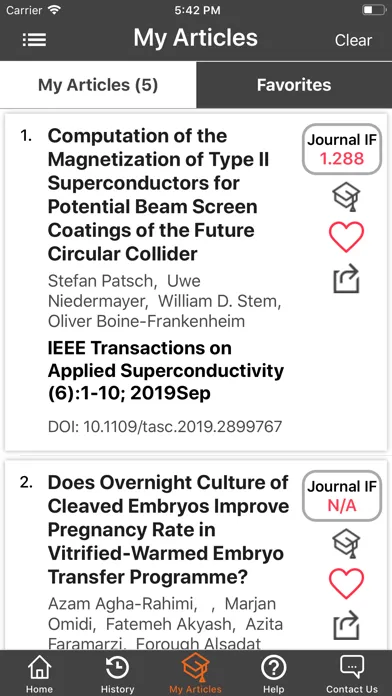Switch to the Favorites tab
This screenshot has height=696, width=392.
[x=294, y=85]
